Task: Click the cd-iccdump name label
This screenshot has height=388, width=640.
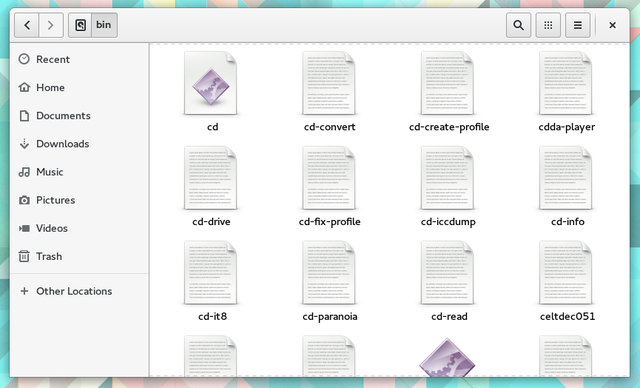Action: [x=448, y=222]
